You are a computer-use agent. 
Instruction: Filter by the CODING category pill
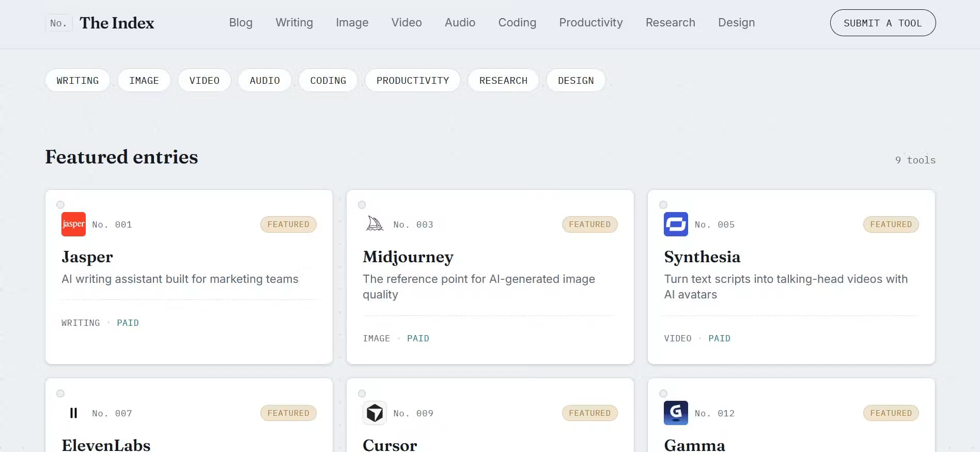(328, 80)
